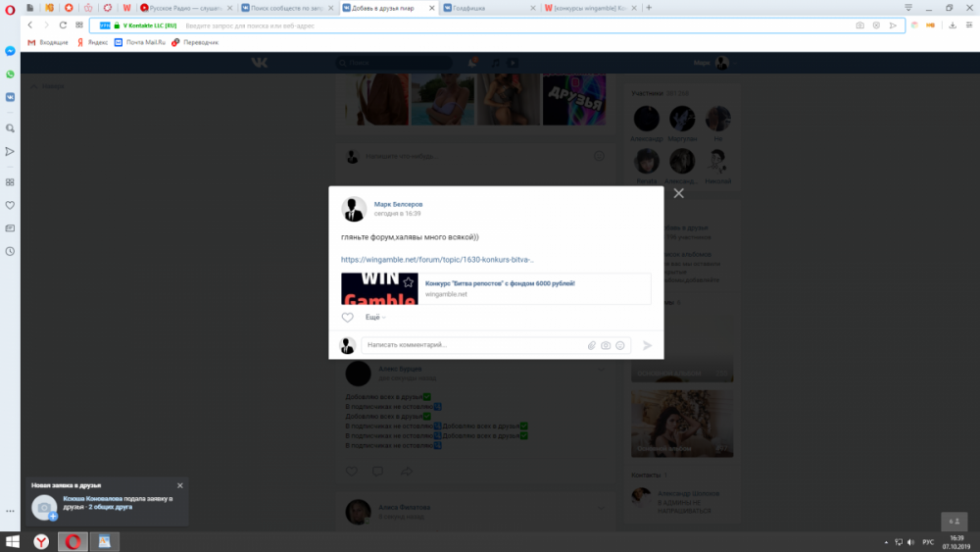The image size is (980, 552).
Task: Open Speed Dial grid in the Opera sidebar
Action: coord(10,182)
